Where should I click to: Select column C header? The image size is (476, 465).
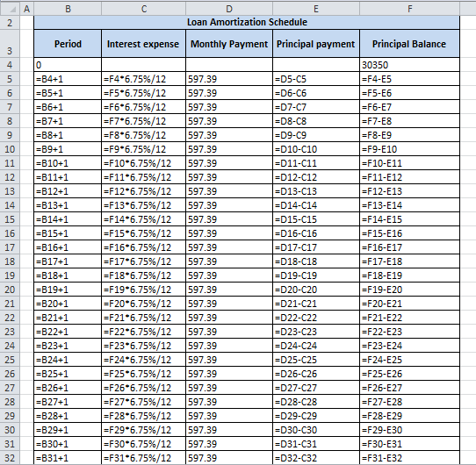tap(143, 9)
